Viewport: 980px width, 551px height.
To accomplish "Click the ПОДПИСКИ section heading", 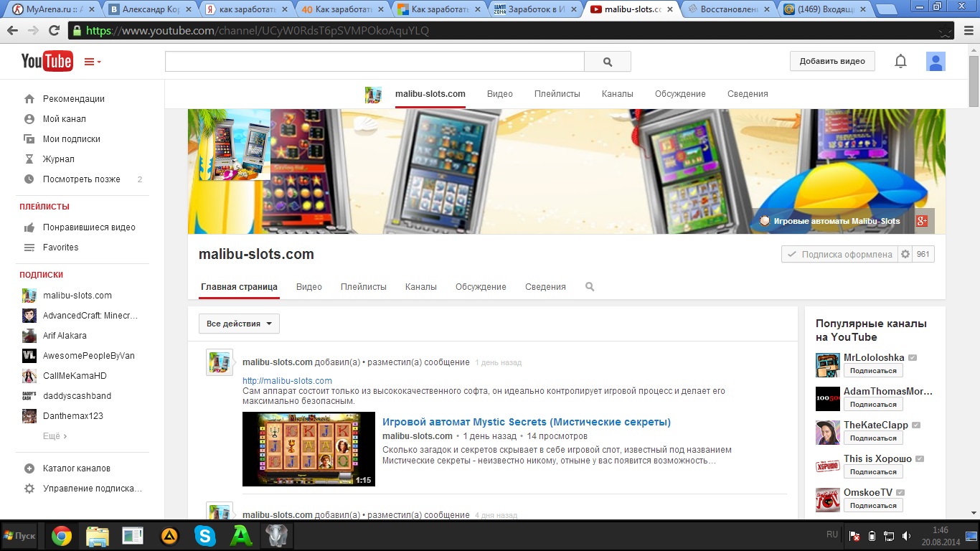I will tap(42, 275).
